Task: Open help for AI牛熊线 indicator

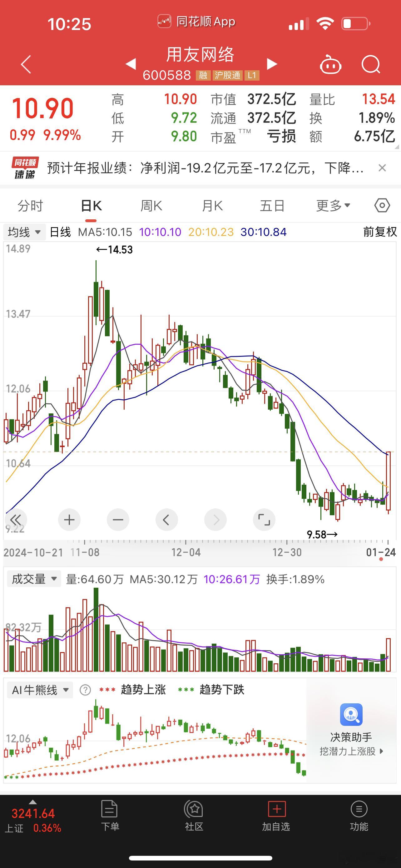Action: tap(85, 690)
